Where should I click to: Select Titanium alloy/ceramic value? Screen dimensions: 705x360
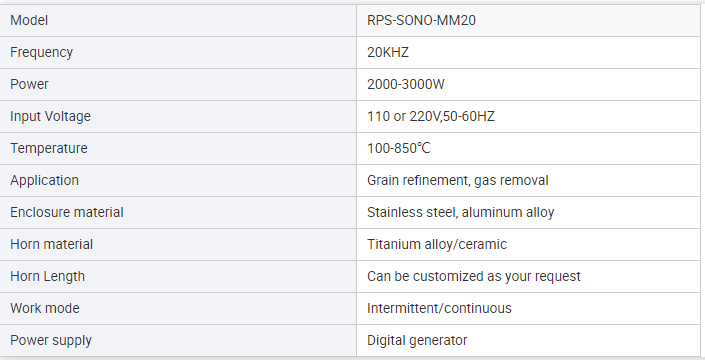(437, 244)
